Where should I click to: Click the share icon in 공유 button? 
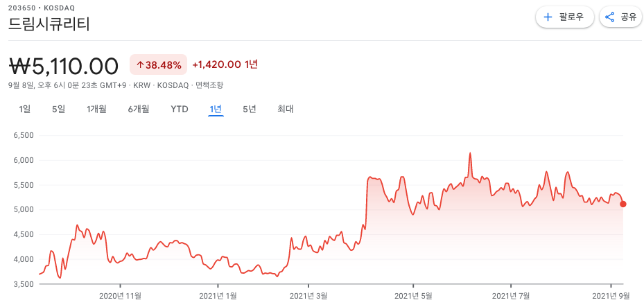tap(610, 17)
